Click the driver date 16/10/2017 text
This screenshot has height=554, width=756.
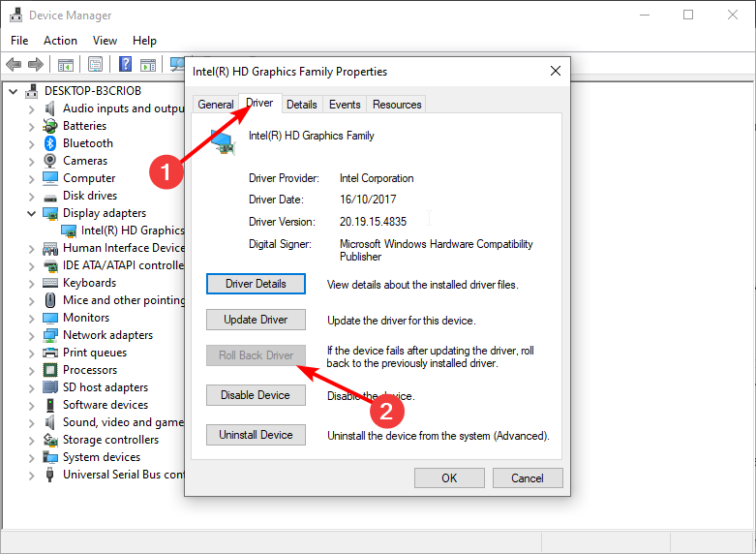(368, 200)
